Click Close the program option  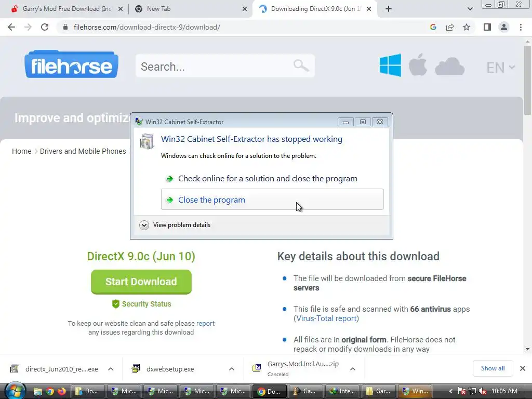[272, 199]
